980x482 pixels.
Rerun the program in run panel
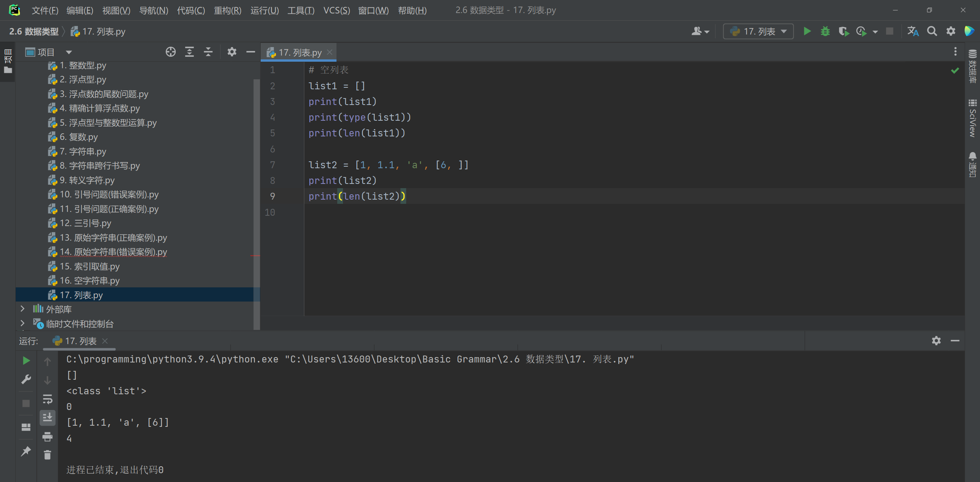tap(26, 361)
